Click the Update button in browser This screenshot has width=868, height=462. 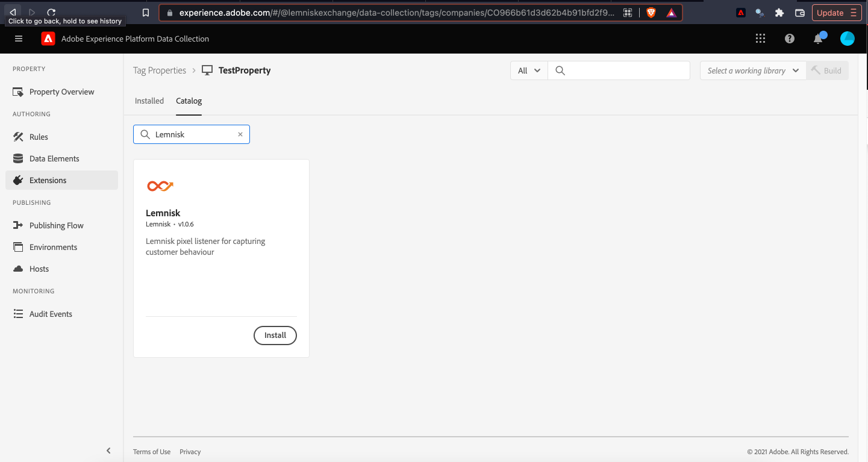(x=837, y=13)
